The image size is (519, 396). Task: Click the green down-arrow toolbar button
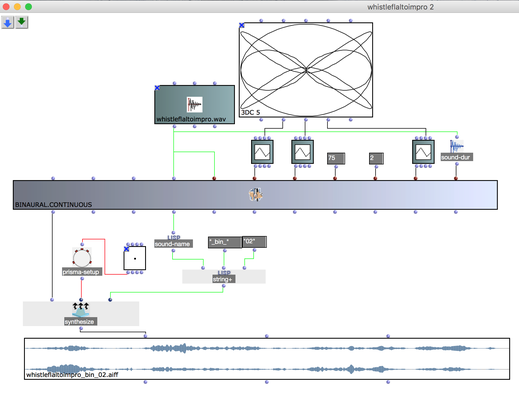pos(22,22)
